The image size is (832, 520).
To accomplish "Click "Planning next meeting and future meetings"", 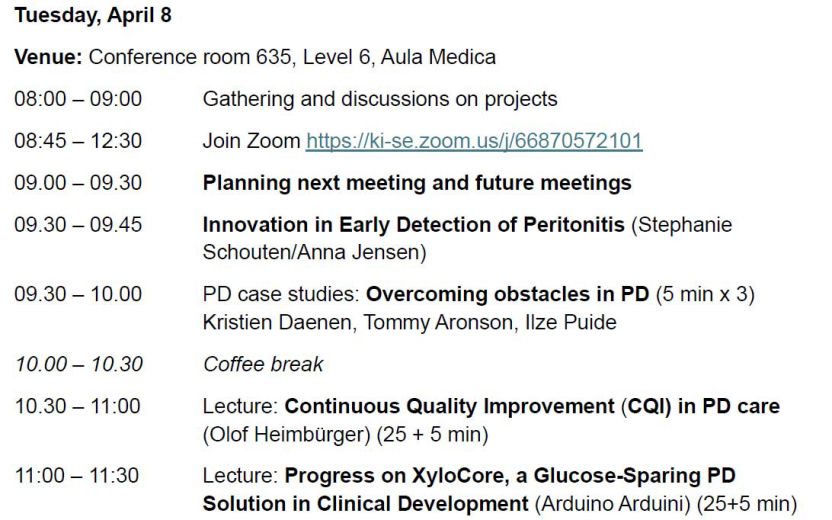I will click(417, 183).
